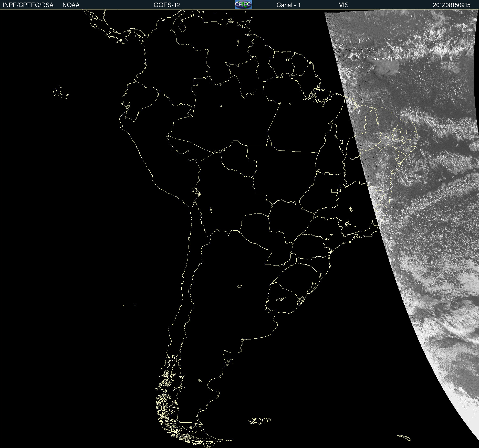
Task: Select the INPE/CPTEC/DSA header text
Action: click(x=28, y=5)
